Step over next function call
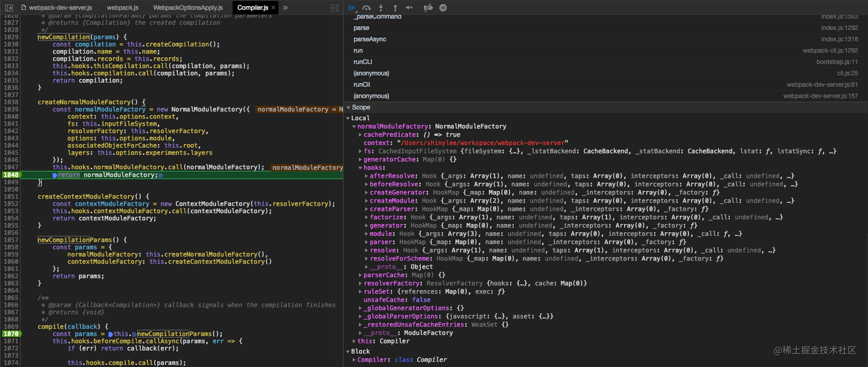 (367, 8)
